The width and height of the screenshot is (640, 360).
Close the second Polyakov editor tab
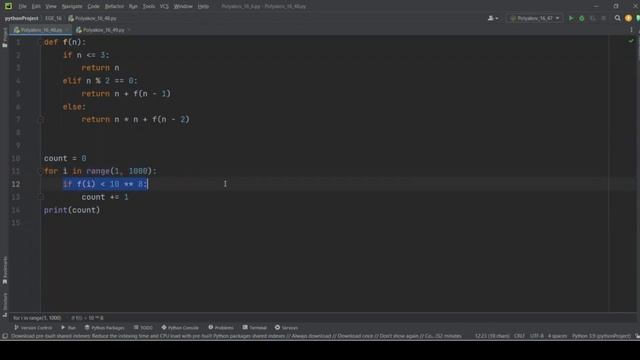tap(129, 30)
